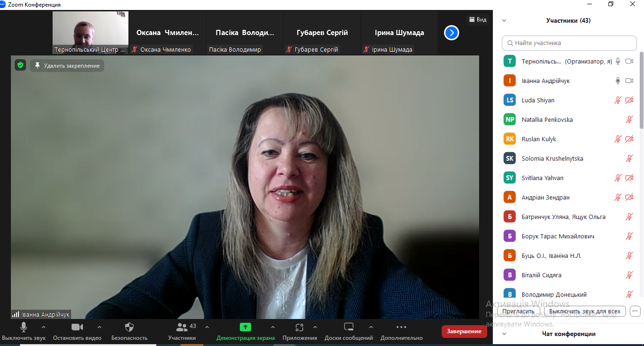Toggle organizer Тернопільсь... microphone icon

(x=618, y=61)
